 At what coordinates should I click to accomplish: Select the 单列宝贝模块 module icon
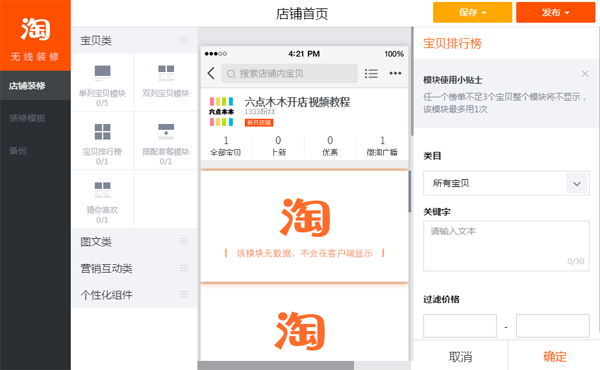tap(102, 73)
